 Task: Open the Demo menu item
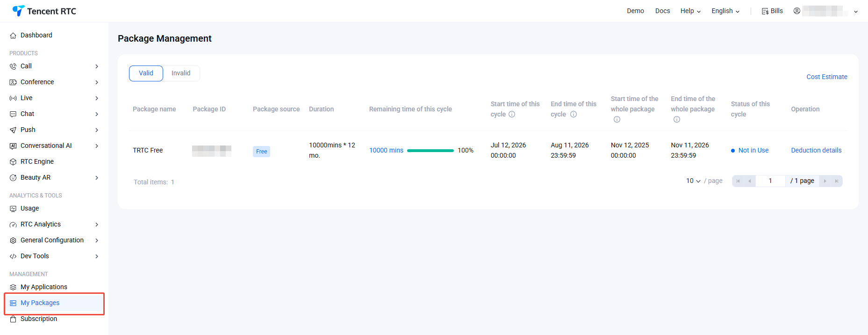click(635, 11)
